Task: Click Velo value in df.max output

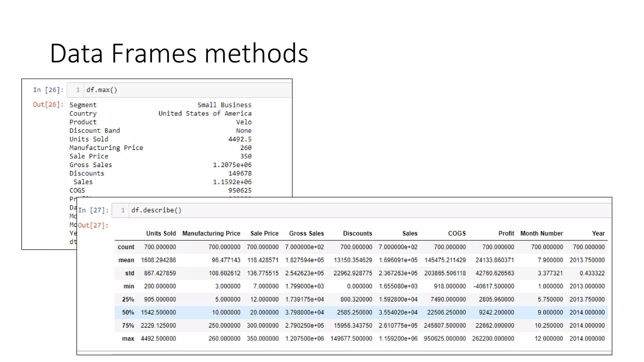Action: click(x=244, y=122)
